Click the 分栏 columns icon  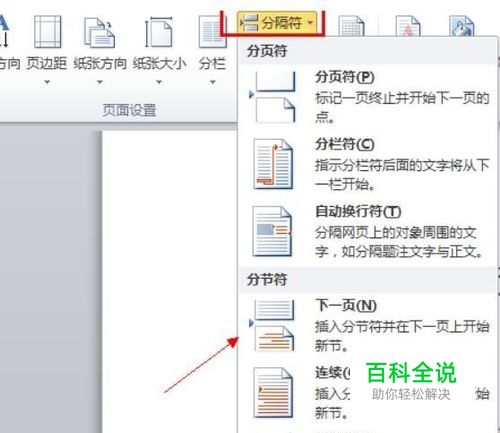pos(212,32)
